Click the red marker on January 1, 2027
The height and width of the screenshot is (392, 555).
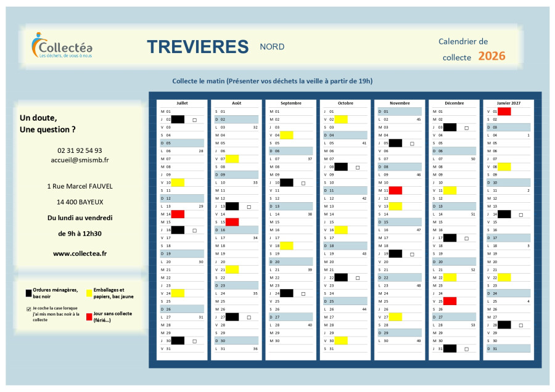[504, 112]
